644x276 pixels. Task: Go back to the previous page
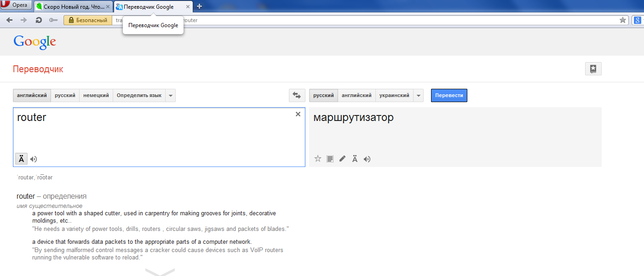(x=9, y=20)
